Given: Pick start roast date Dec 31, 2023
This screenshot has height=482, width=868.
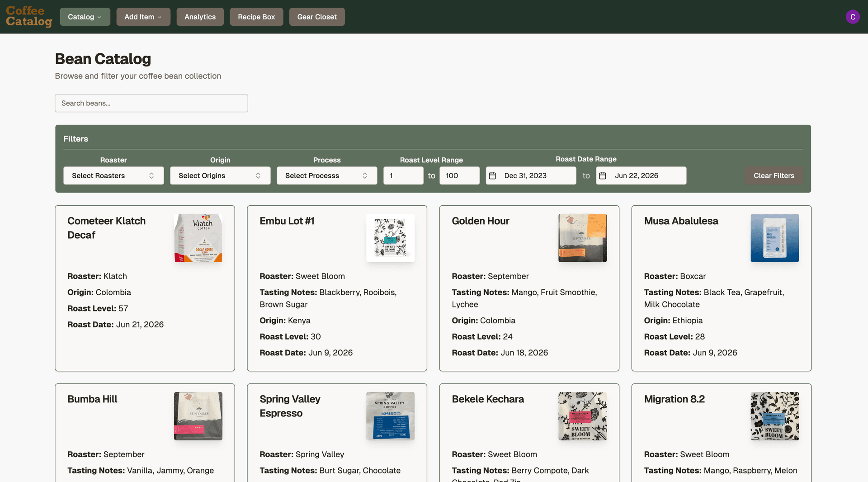Looking at the screenshot, I should click(531, 175).
